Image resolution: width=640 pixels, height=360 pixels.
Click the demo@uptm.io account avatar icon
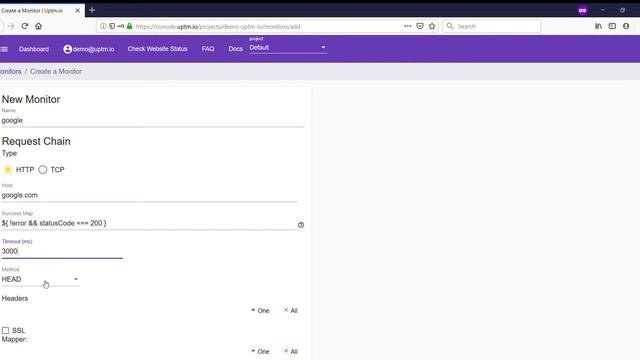click(x=68, y=49)
